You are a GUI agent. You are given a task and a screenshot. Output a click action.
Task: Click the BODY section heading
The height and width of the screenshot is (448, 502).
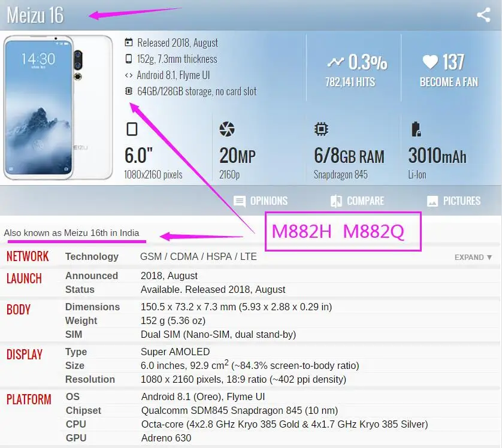[18, 310]
